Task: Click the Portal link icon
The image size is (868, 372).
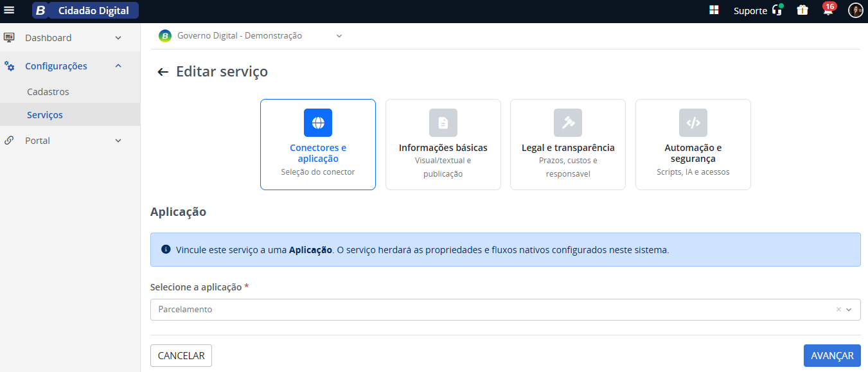Action: pos(9,140)
